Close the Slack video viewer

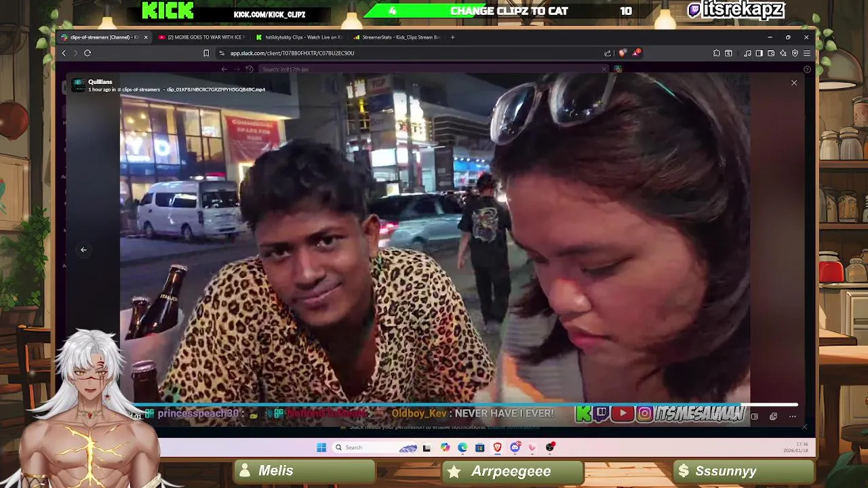point(794,83)
